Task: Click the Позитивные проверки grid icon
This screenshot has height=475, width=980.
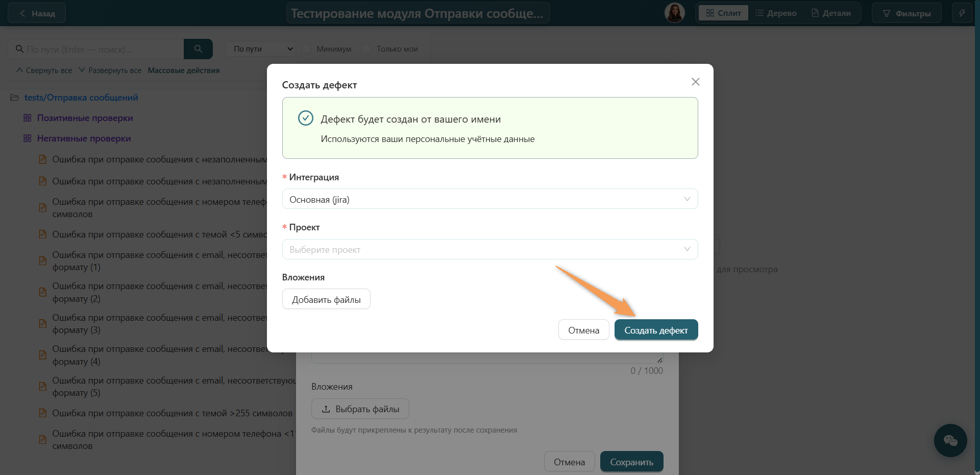Action: [x=28, y=118]
